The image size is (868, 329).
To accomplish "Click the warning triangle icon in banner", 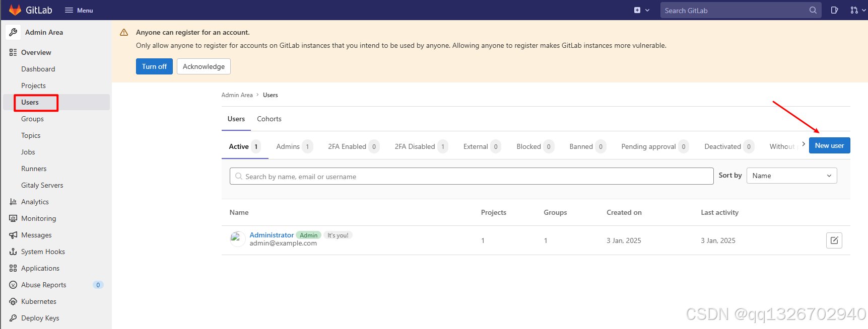I will click(124, 32).
